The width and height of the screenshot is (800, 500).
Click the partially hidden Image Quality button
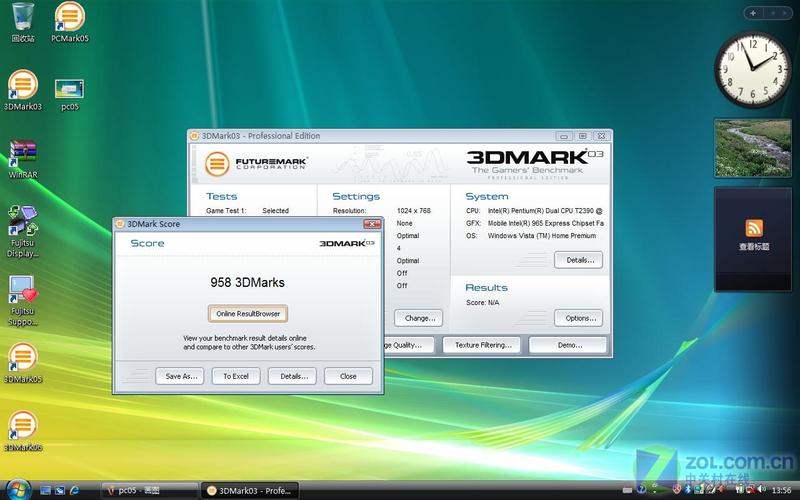tap(408, 345)
